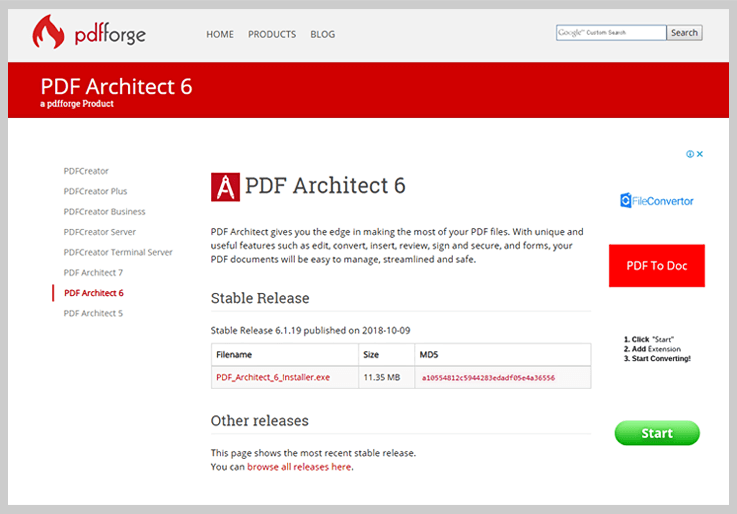
Task: Click the ad info icon
Action: (x=690, y=154)
